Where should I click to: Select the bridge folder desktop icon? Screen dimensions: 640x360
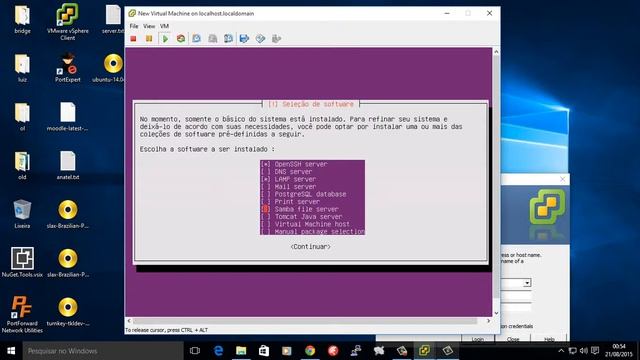[22, 20]
